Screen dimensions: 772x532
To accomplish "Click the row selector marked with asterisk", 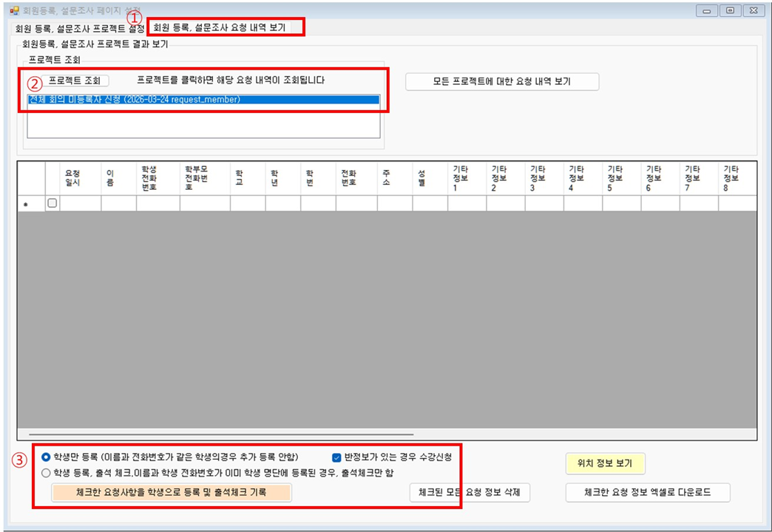I will click(27, 203).
